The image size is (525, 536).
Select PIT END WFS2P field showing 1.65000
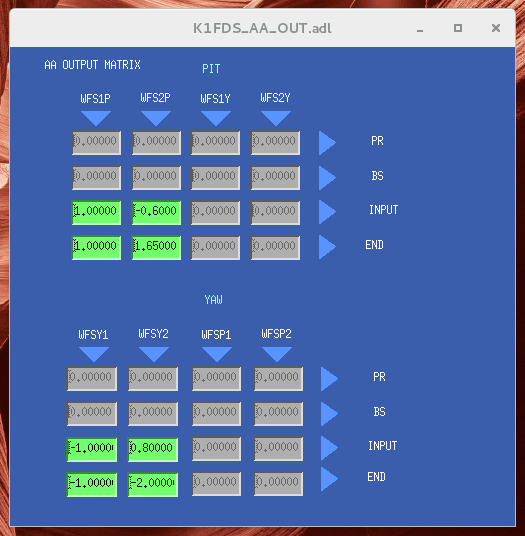pyautogui.click(x=156, y=247)
